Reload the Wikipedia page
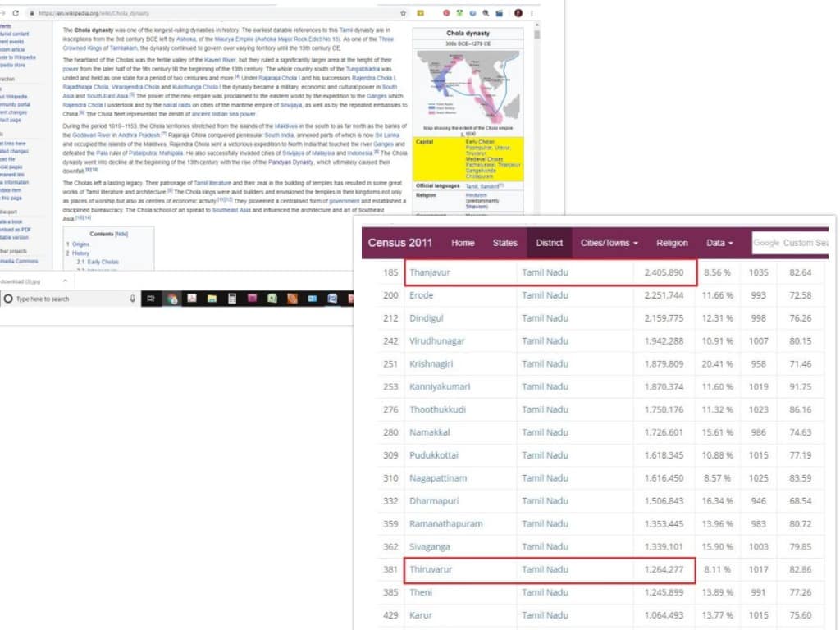 (x=16, y=13)
